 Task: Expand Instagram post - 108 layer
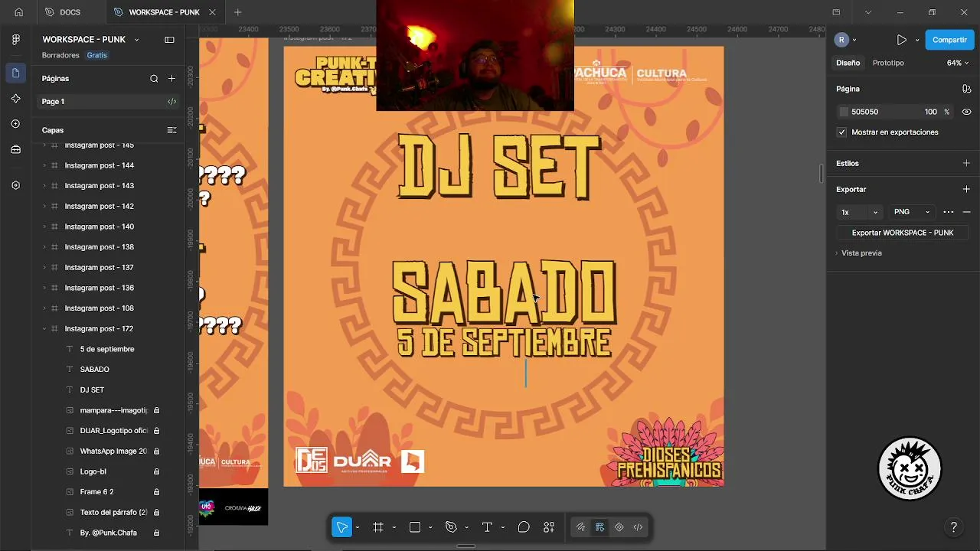click(44, 308)
